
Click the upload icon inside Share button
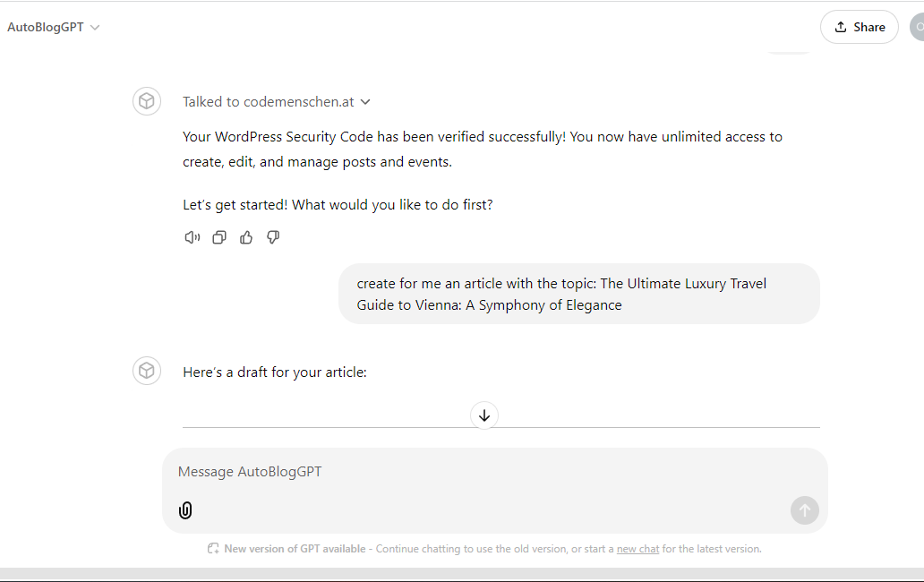click(x=841, y=27)
